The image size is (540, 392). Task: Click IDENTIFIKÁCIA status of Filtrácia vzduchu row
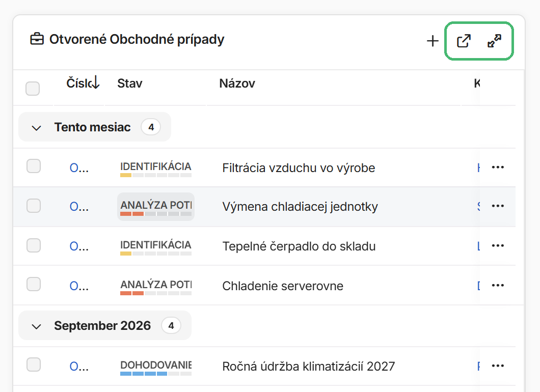coord(156,169)
